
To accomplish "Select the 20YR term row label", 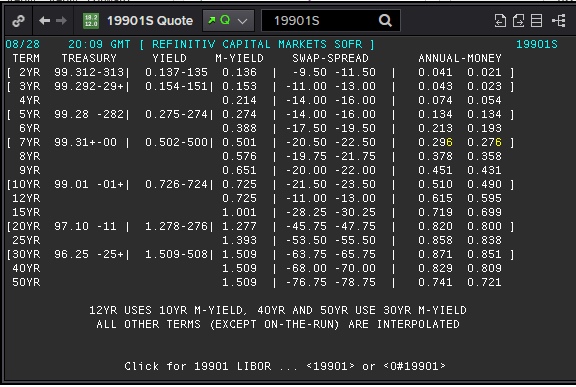I will click(x=26, y=226).
